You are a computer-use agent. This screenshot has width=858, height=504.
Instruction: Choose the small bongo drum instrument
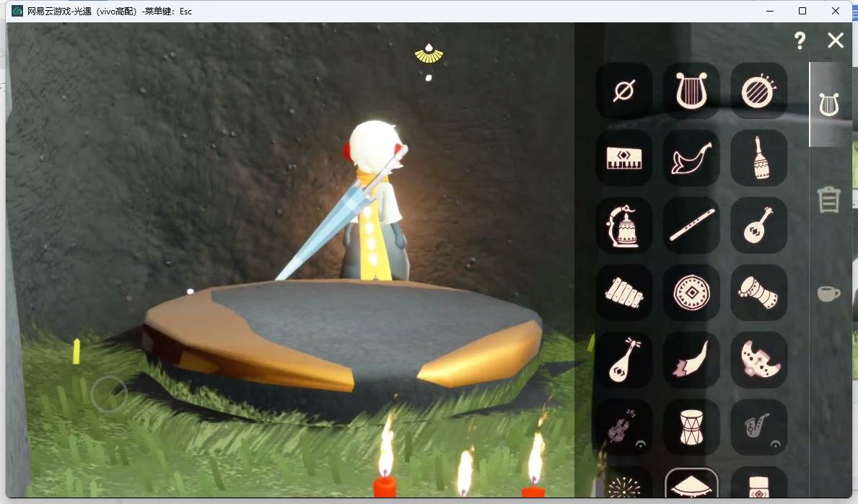tap(758, 293)
